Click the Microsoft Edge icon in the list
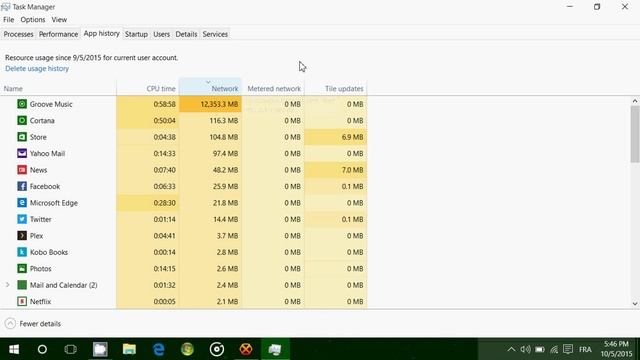The image size is (640, 360). pos(22,203)
